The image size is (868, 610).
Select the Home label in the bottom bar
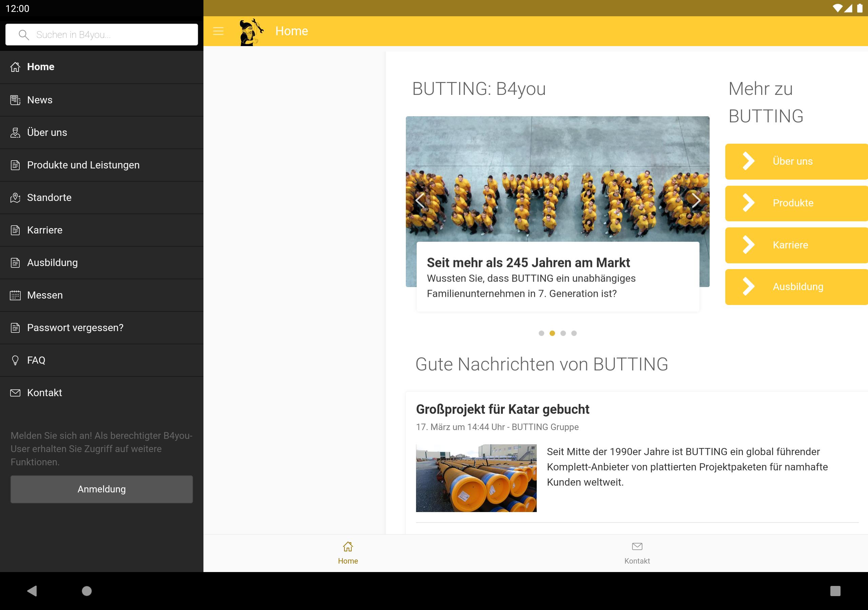[348, 561]
